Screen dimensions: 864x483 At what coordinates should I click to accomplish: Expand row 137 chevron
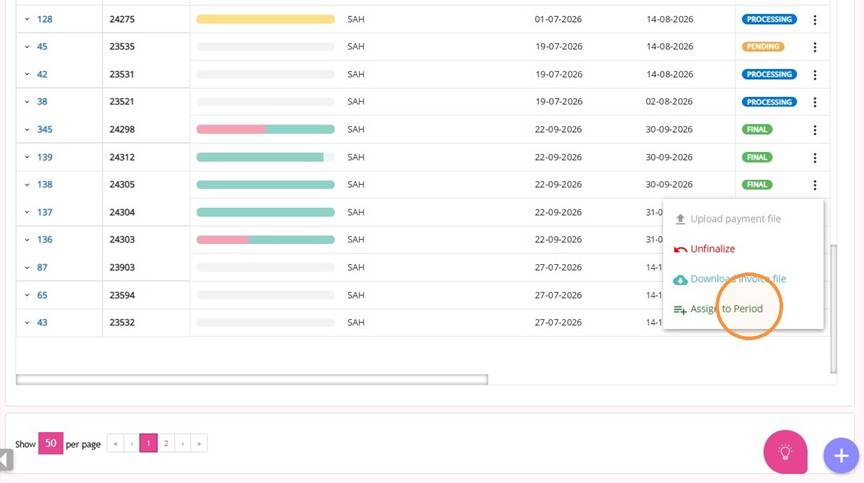pyautogui.click(x=27, y=212)
